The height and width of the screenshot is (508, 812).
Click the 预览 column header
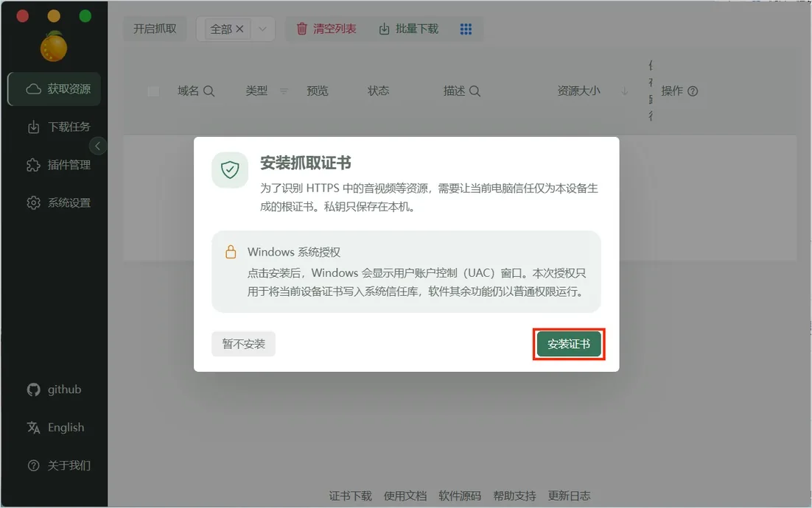(x=318, y=91)
